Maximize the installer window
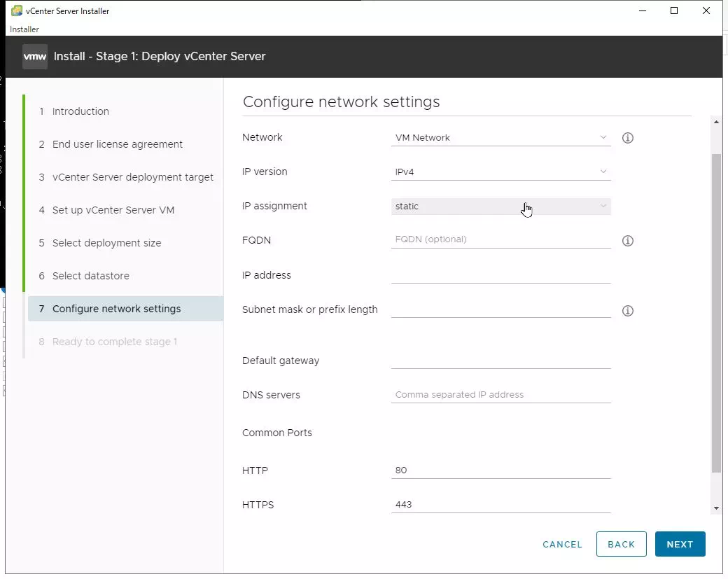 [674, 11]
